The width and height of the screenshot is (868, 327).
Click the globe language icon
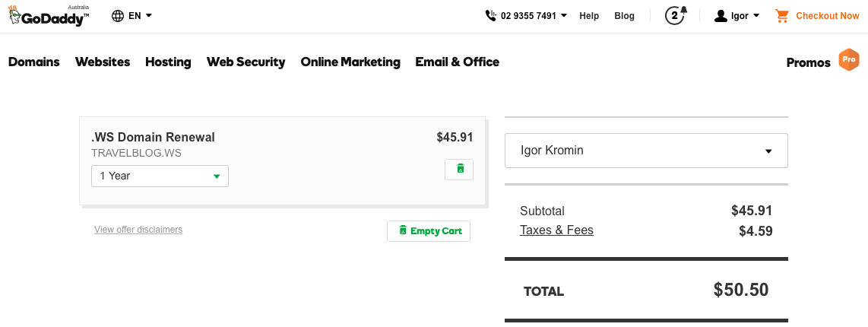tap(118, 15)
